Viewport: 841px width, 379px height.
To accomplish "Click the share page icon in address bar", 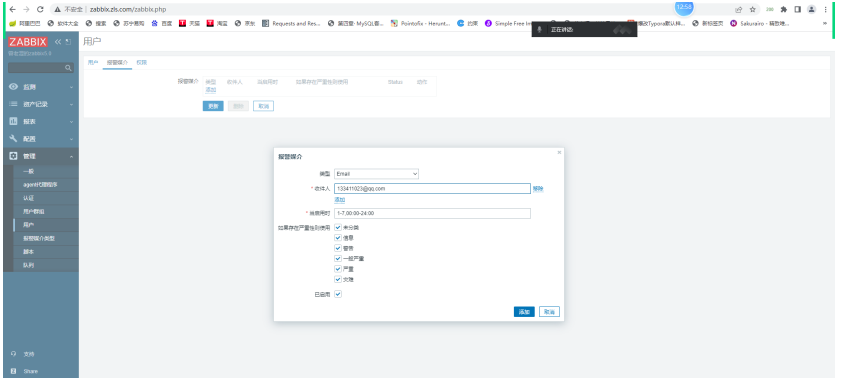I will [739, 9].
